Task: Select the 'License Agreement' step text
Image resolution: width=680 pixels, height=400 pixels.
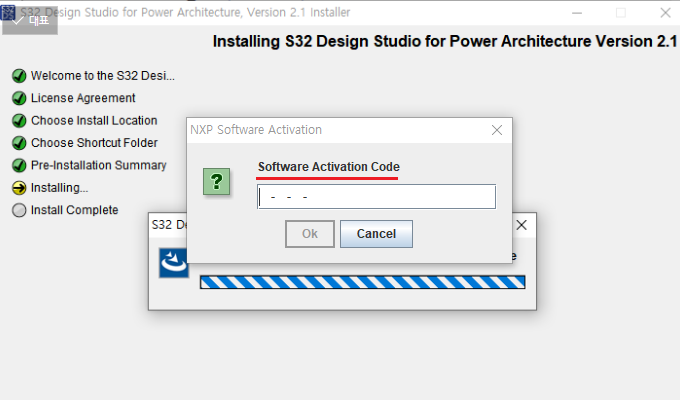Action: (x=83, y=98)
